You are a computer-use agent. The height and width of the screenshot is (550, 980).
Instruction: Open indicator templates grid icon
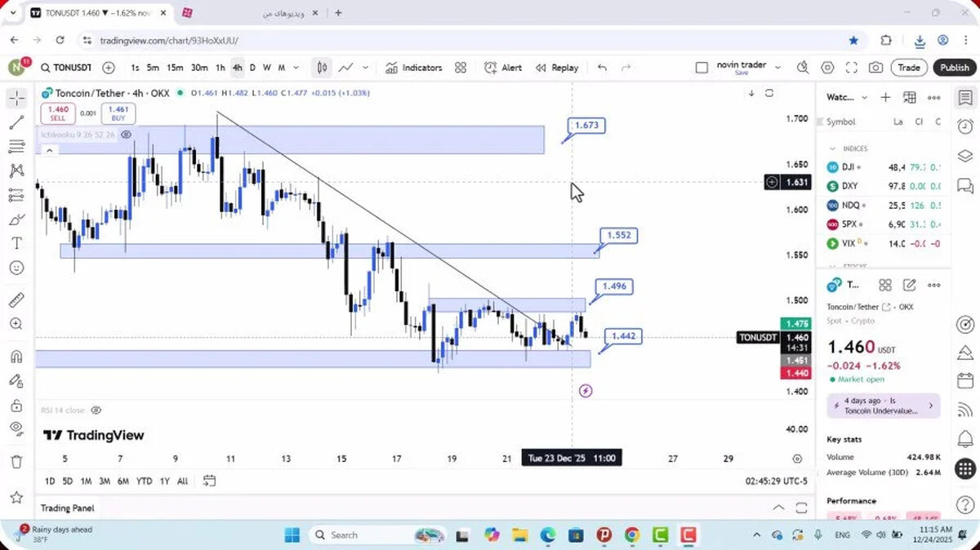coord(461,68)
